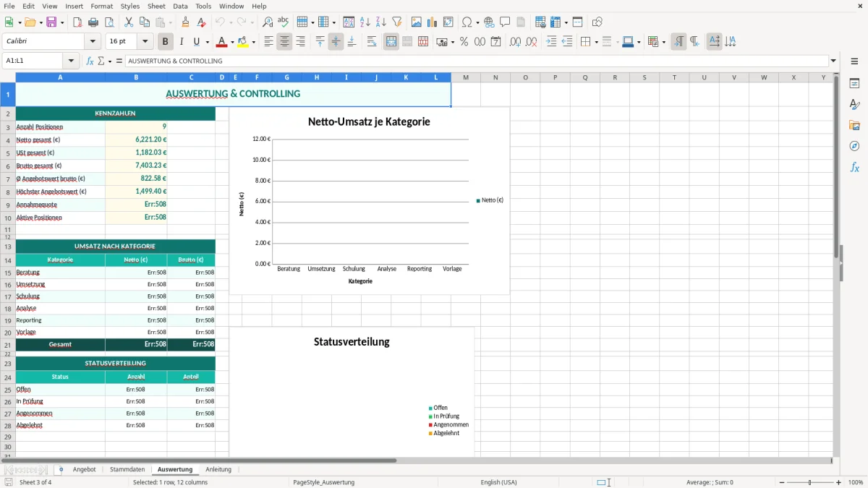Click the Sort Ascending icon

(365, 22)
